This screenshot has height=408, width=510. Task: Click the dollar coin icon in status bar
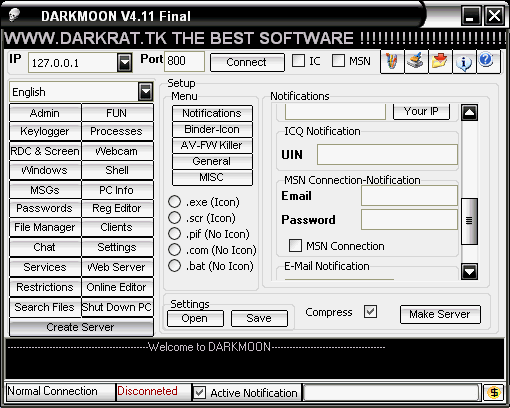(x=494, y=392)
